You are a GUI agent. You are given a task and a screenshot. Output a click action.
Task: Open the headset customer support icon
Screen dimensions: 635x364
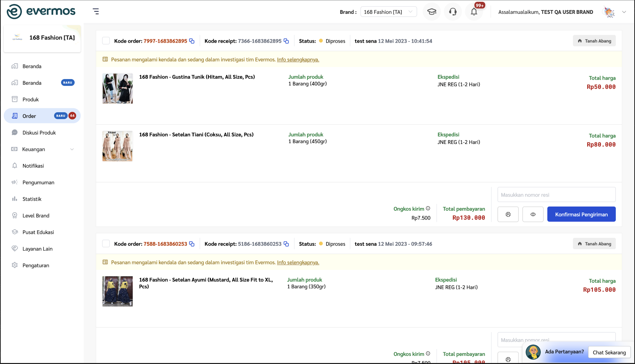tap(453, 12)
